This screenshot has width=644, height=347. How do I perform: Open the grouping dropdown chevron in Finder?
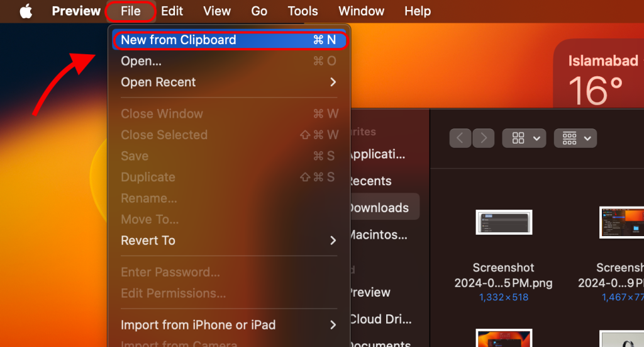tap(587, 139)
